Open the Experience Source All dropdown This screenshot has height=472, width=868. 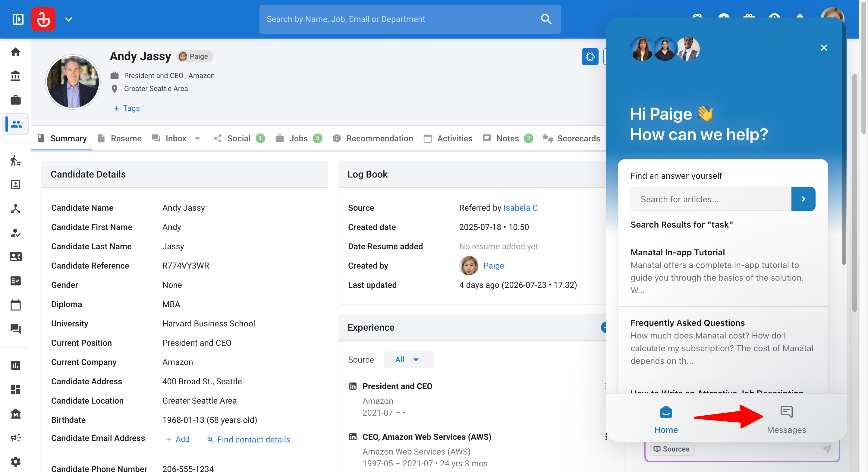[x=409, y=360]
